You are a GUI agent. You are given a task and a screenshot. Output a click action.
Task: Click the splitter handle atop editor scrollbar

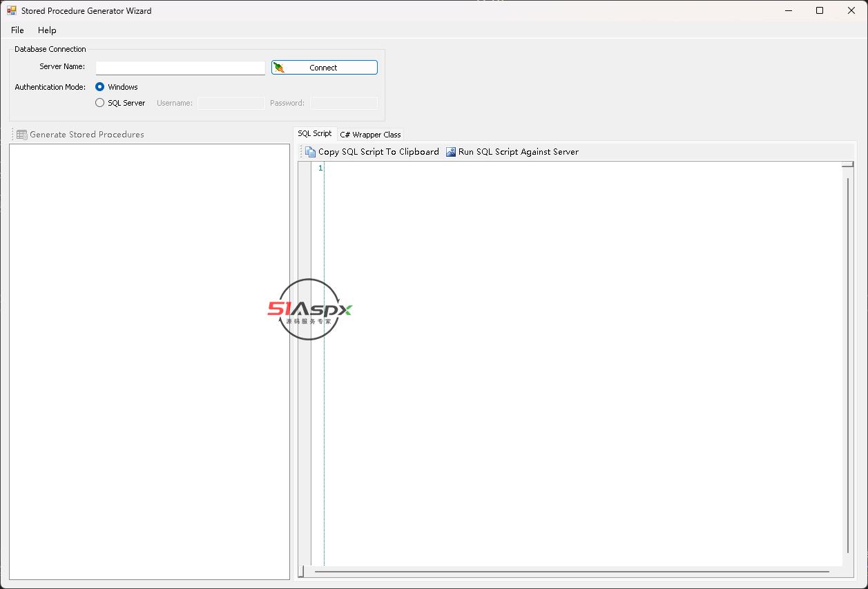point(848,165)
